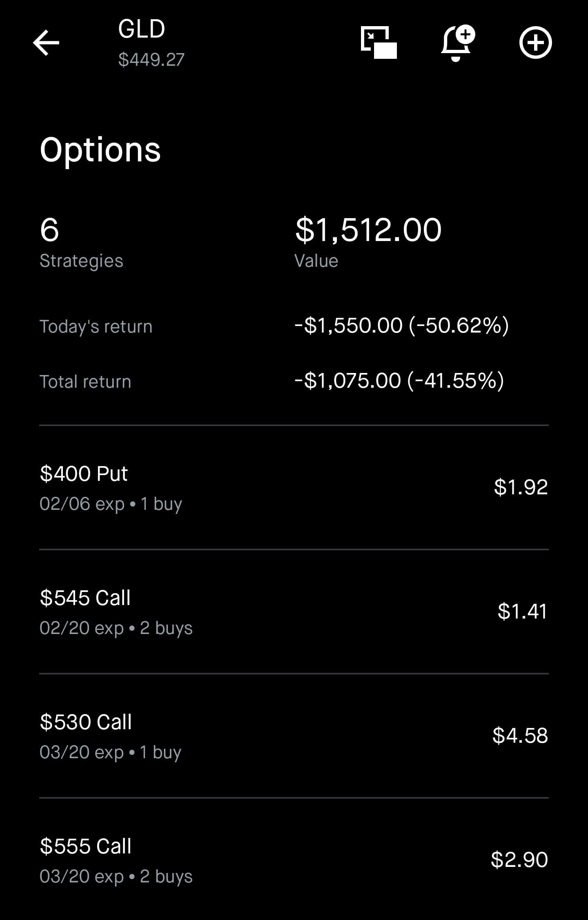The height and width of the screenshot is (920, 588).
Task: Tap the $449.27 GLD share price
Action: pyautogui.click(x=151, y=60)
